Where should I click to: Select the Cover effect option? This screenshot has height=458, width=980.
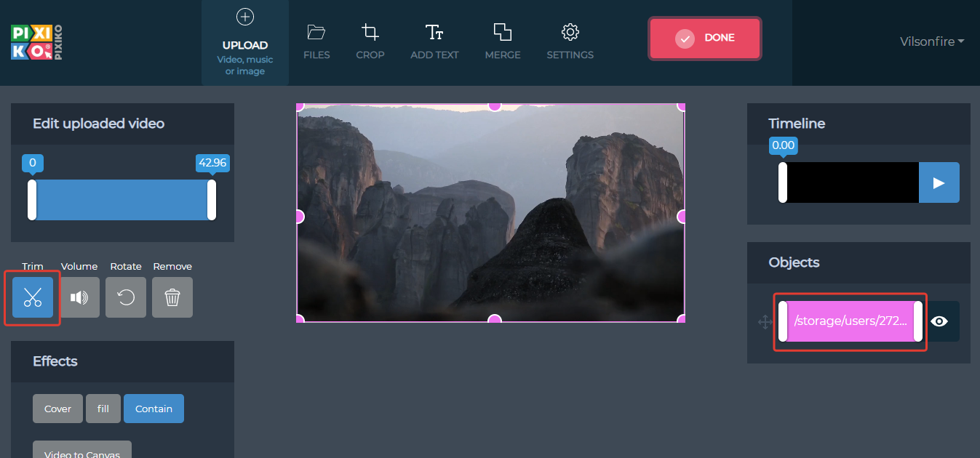coord(57,409)
